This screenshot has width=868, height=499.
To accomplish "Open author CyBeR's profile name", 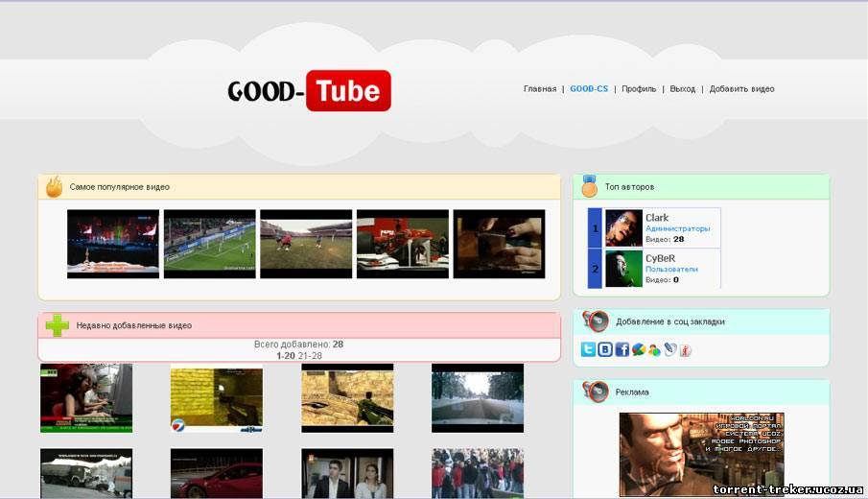I will point(661,258).
